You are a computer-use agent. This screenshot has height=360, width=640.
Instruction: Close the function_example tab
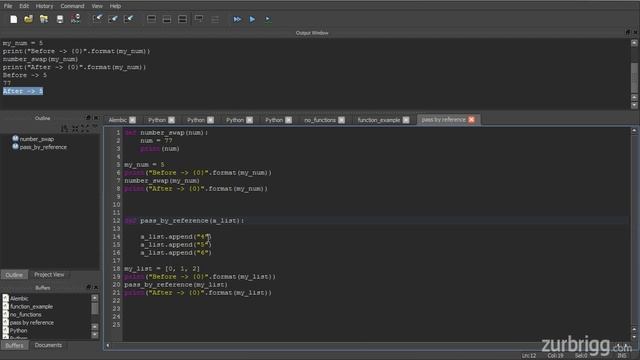pos(406,120)
